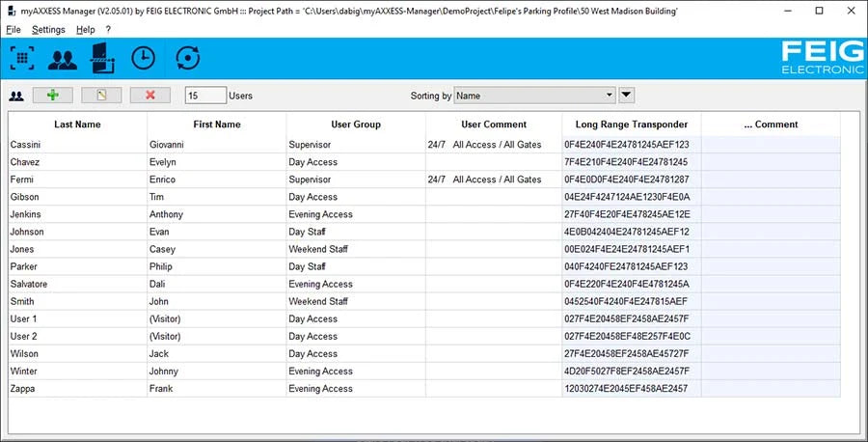The width and height of the screenshot is (868, 442).
Task: Select Zappa's Evening Access group cell
Action: pyautogui.click(x=355, y=389)
